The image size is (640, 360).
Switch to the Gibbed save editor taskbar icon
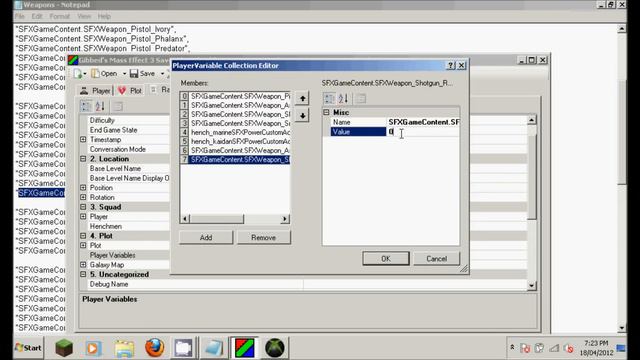click(x=244, y=348)
